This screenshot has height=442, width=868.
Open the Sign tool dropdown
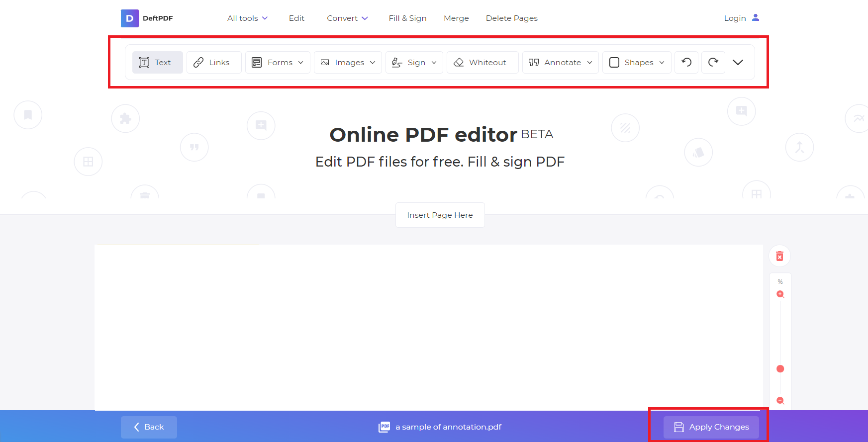point(414,62)
